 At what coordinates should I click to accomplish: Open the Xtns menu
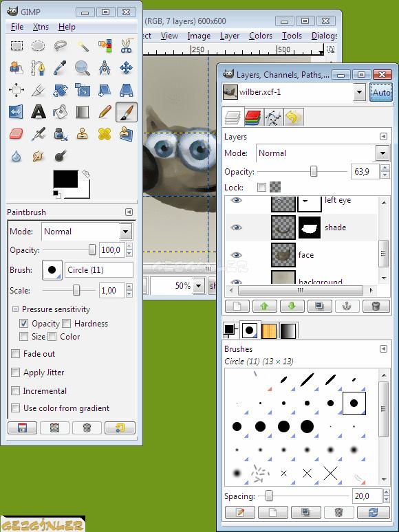click(41, 27)
